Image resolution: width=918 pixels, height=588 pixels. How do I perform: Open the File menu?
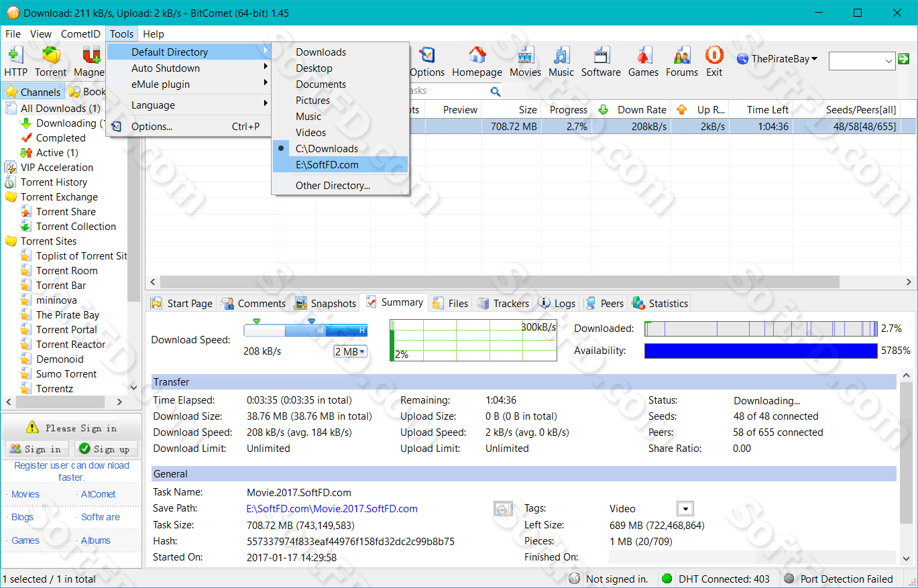(13, 34)
